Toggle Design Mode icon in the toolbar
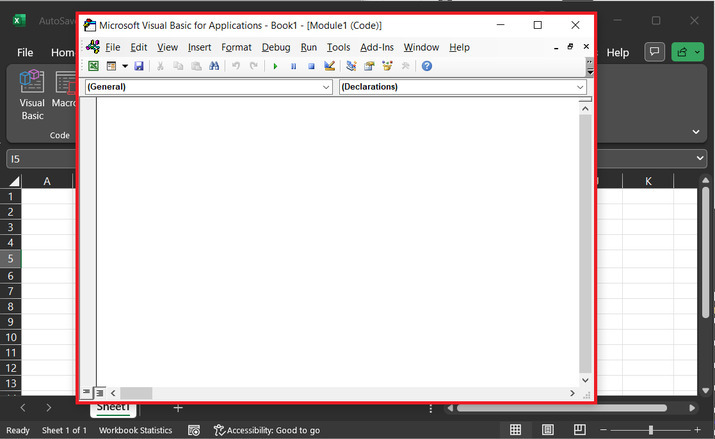The width and height of the screenshot is (715, 439). click(329, 66)
